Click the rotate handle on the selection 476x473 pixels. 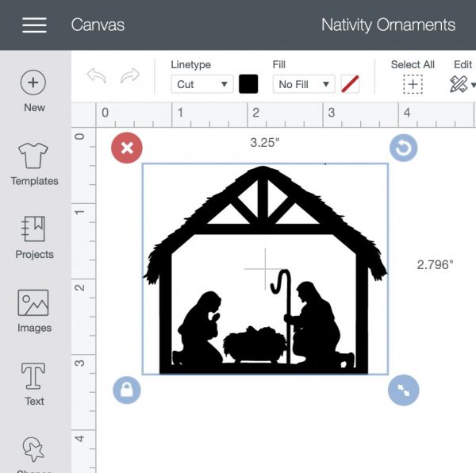click(x=403, y=148)
